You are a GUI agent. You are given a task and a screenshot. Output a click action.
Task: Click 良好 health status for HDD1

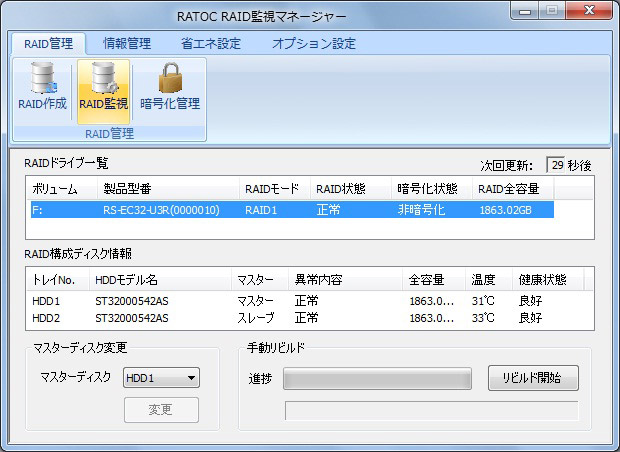pos(530,301)
